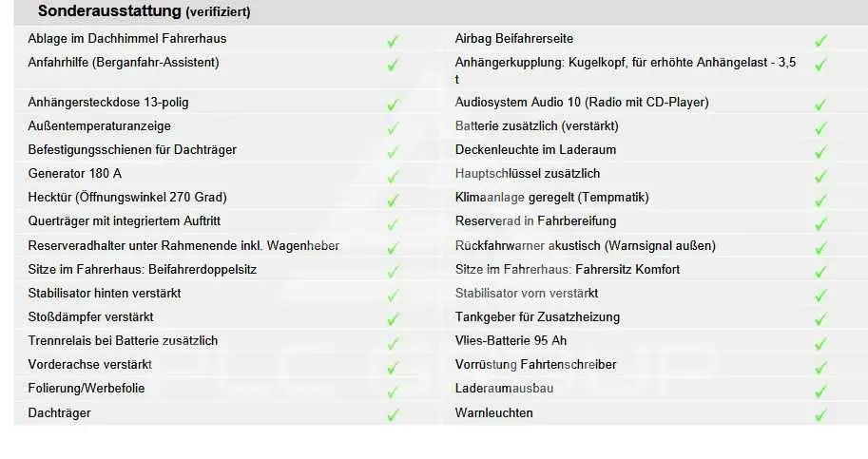Click the Anhängerkupplung Kugelkopf text entry
The height and width of the screenshot is (459, 868).
(x=625, y=70)
